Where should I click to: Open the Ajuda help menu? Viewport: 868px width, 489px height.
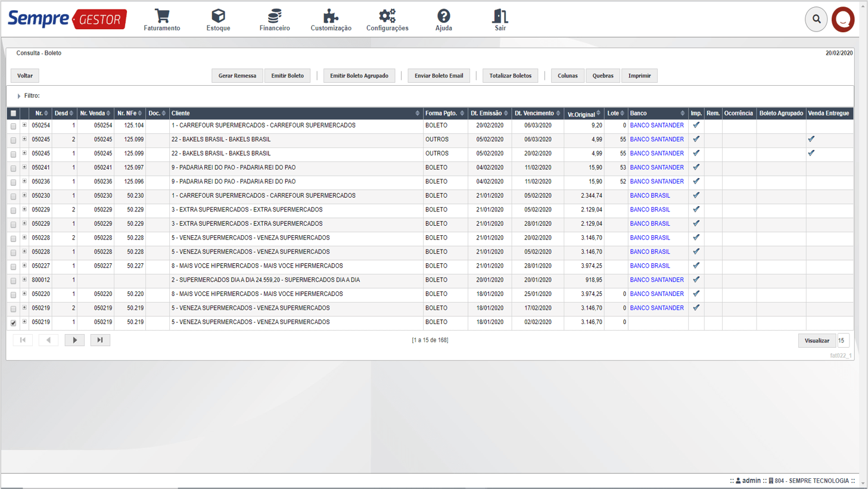(444, 20)
